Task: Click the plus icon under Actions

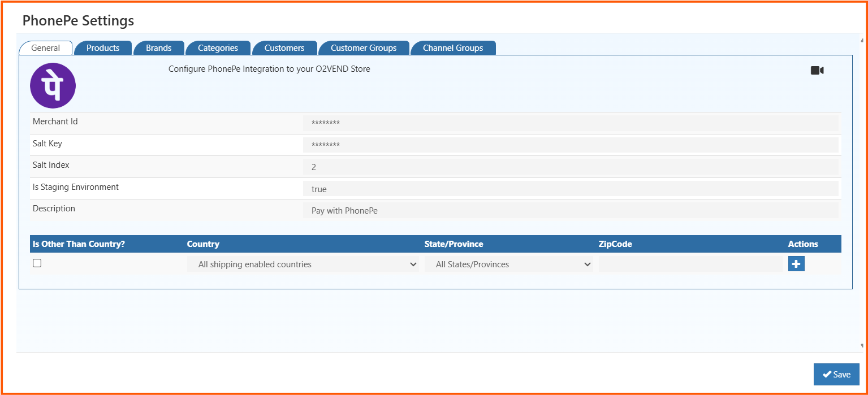Action: [x=796, y=264]
